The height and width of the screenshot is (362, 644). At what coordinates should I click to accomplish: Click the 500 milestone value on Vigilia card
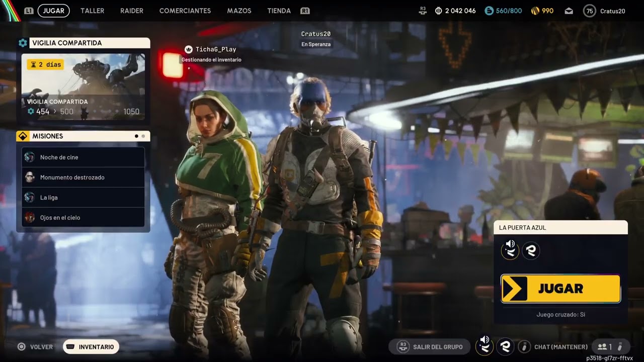[x=66, y=112]
